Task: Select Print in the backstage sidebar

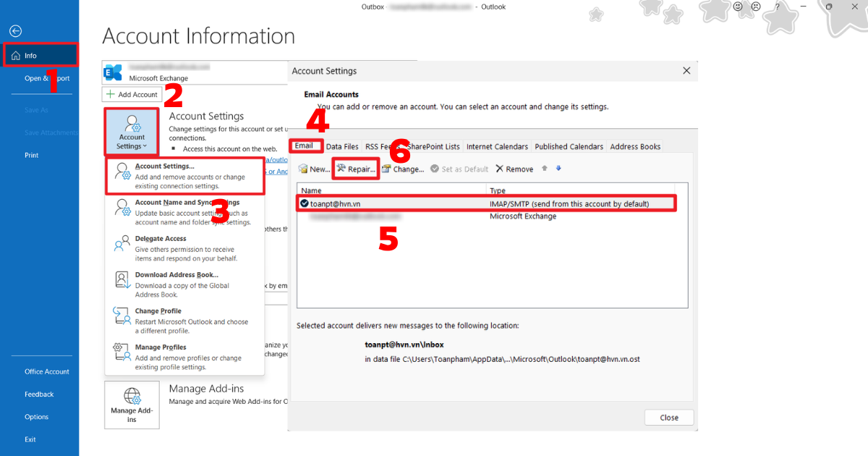Action: pyautogui.click(x=32, y=155)
